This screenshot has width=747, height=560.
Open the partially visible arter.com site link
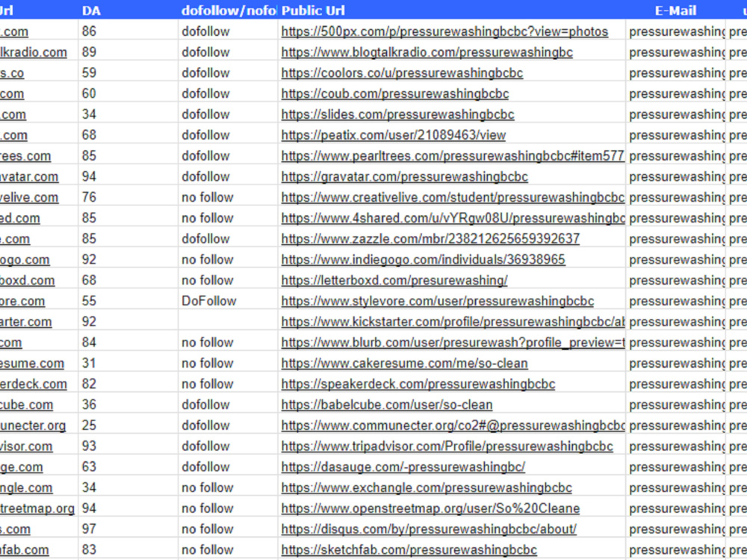click(25, 322)
